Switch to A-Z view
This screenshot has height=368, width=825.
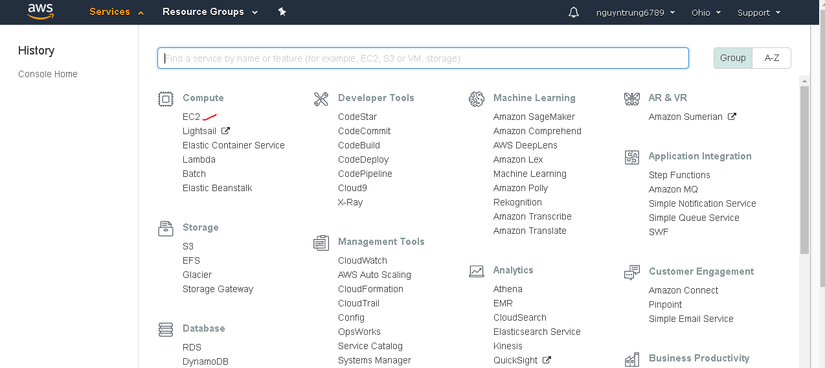pos(772,58)
